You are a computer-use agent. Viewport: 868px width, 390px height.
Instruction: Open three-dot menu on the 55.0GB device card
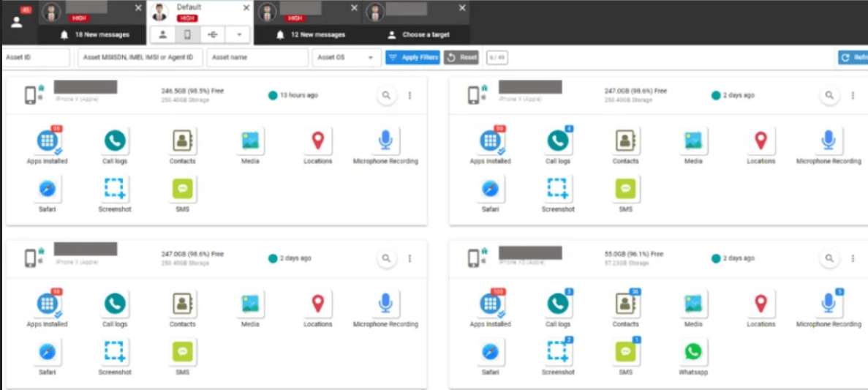[853, 258]
